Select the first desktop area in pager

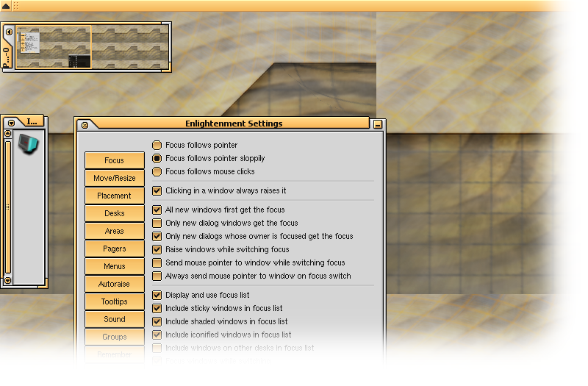click(53, 47)
